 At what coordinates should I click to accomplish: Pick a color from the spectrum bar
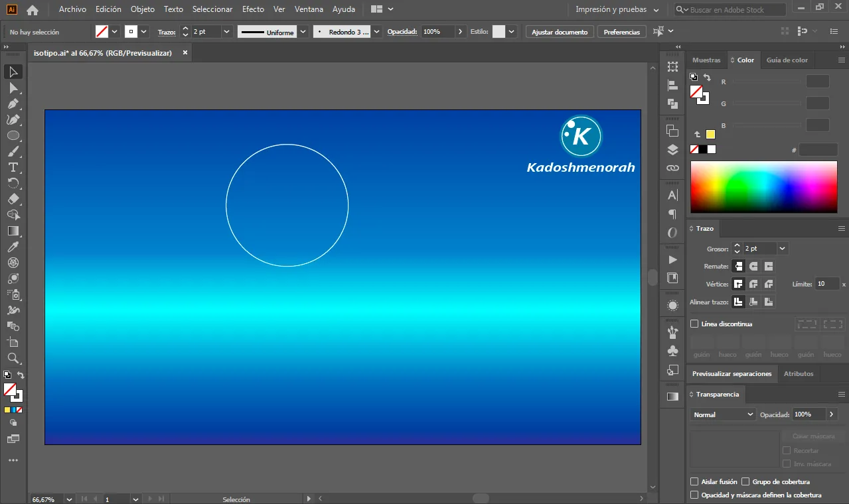click(763, 187)
